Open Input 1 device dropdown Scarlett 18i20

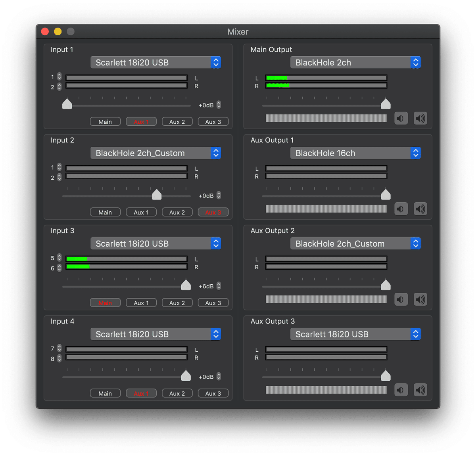pos(155,62)
